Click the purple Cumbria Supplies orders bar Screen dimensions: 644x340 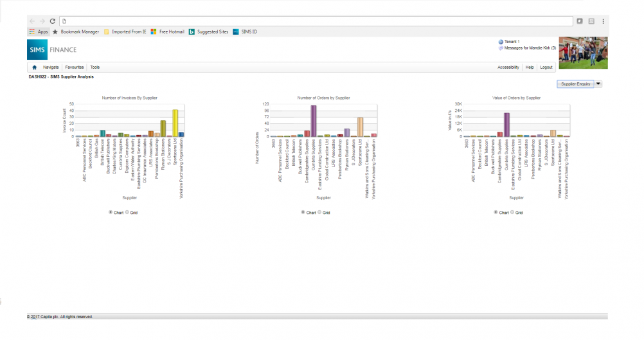tap(314, 121)
